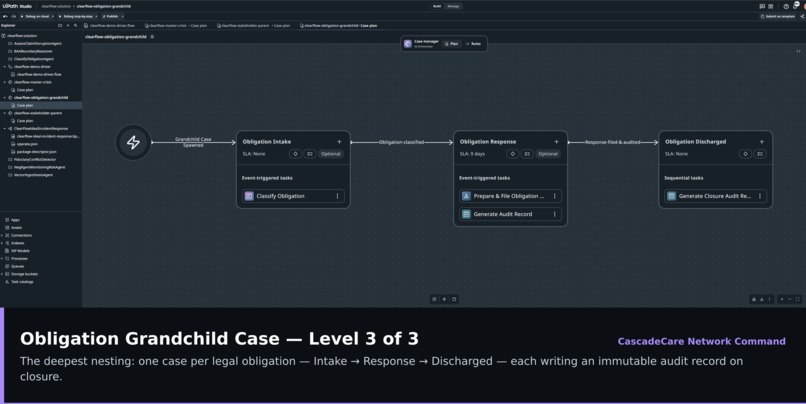Click Publish button
Image resolution: width=806 pixels, height=404 pixels.
[110, 16]
